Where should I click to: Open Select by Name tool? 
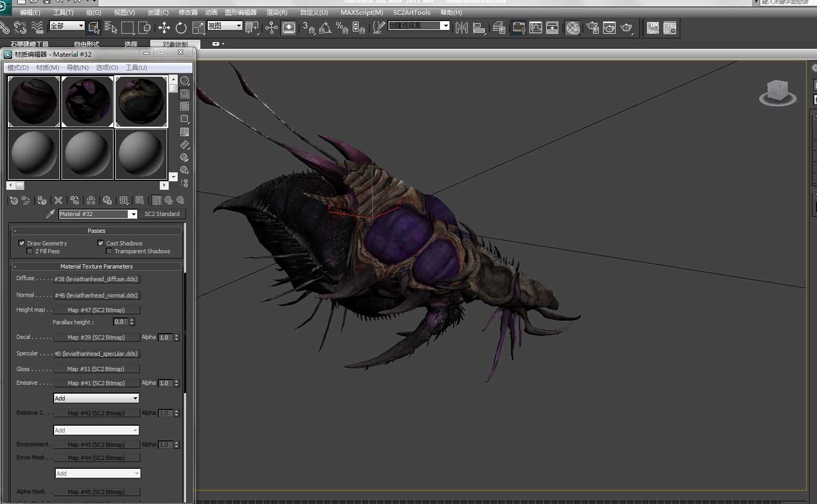110,27
